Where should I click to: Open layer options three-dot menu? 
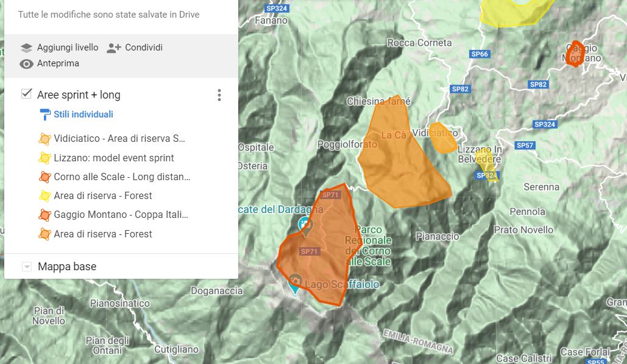point(219,95)
